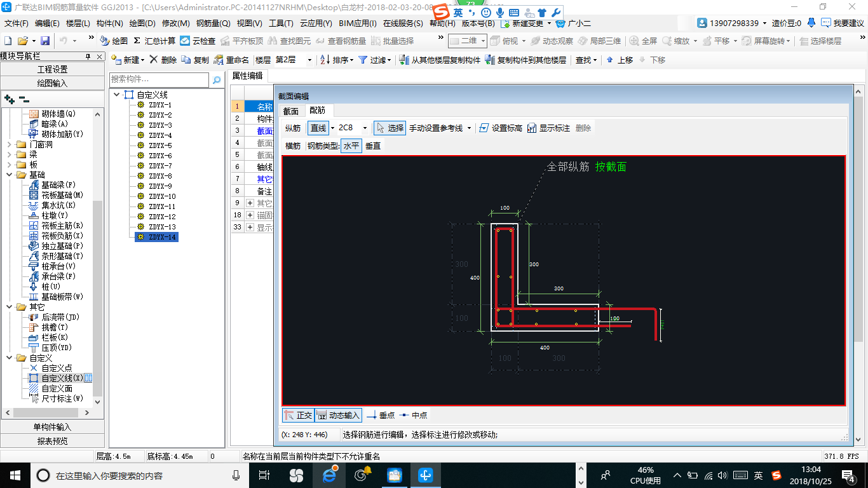Open the 云应用(Y) menu

[x=316, y=24]
